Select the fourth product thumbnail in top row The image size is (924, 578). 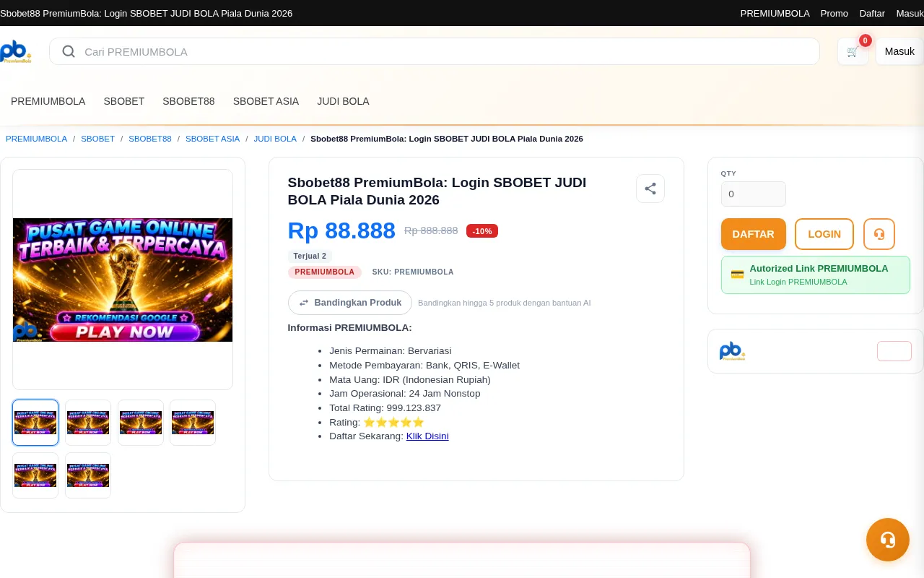point(193,423)
